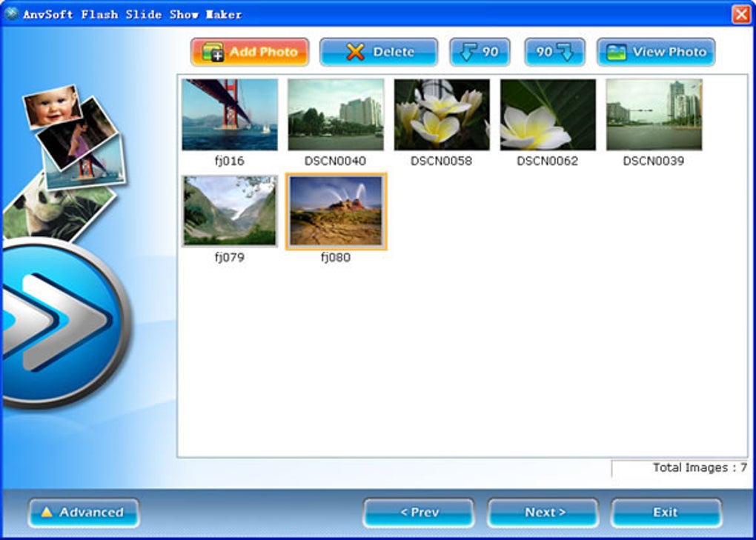This screenshot has width=756, height=540.
Task: Delete the selected photo
Action: pos(379,52)
